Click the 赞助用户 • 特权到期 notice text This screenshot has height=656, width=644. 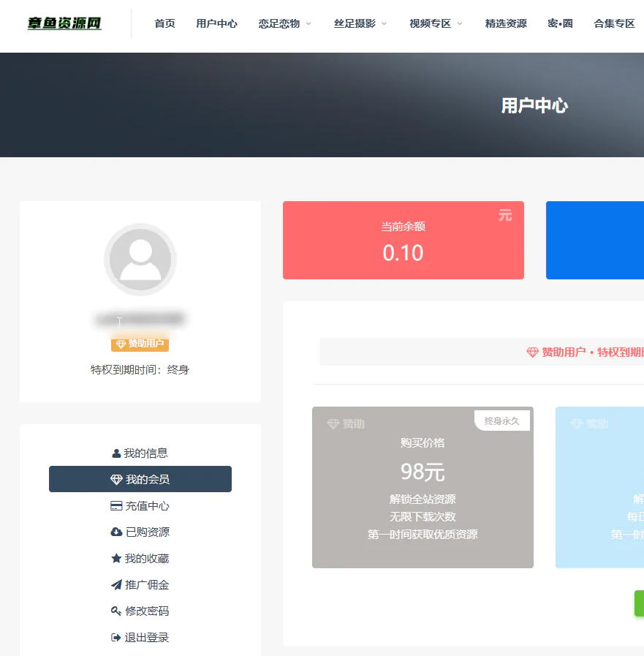[593, 352]
